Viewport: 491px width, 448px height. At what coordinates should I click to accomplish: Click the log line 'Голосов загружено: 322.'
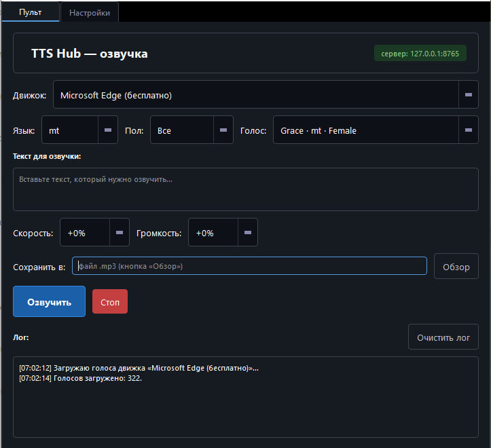tap(81, 378)
